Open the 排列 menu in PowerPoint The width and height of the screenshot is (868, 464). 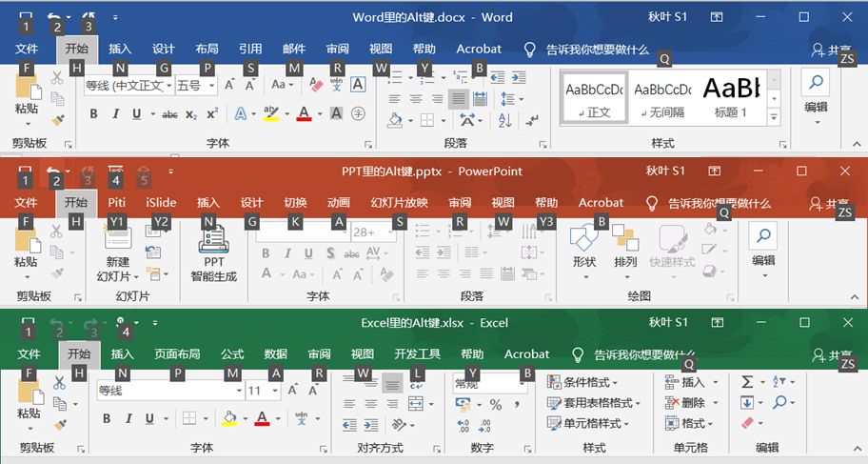pos(625,251)
